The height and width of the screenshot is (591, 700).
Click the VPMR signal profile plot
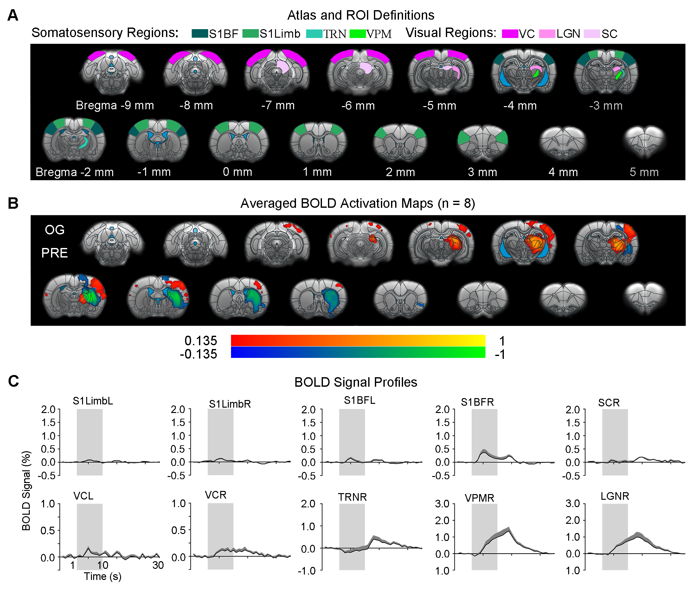504,536
